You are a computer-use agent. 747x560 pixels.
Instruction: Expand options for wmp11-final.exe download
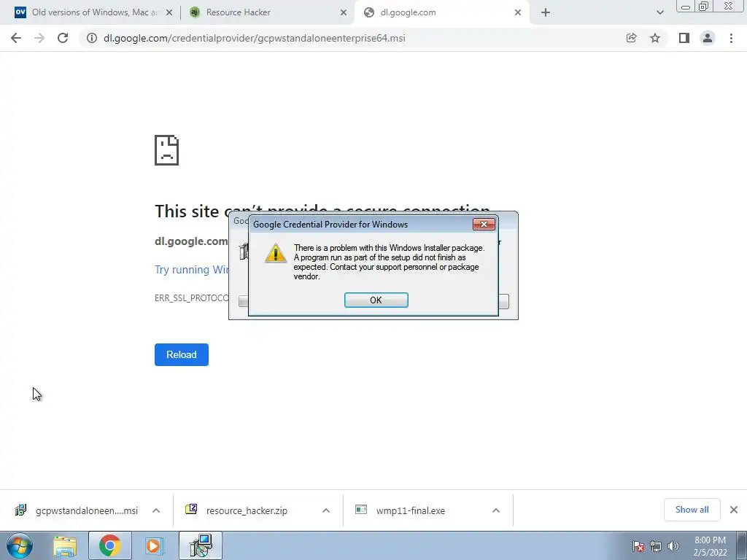pyautogui.click(x=496, y=510)
